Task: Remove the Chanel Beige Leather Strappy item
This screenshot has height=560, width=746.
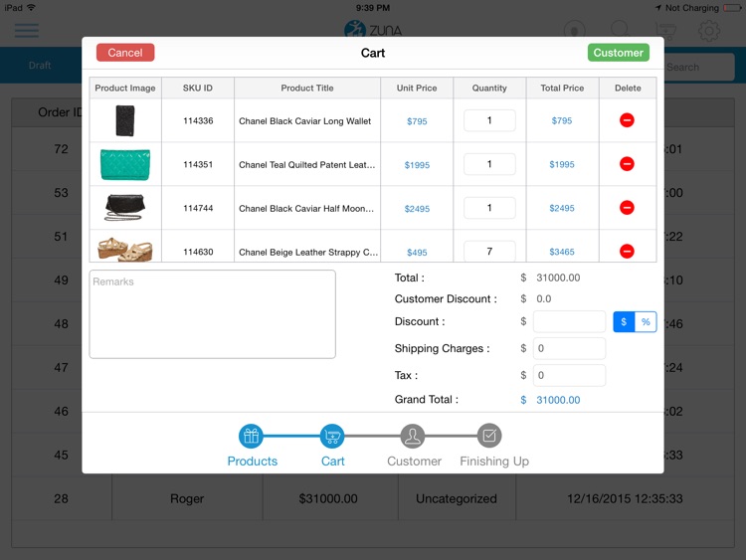Action: pos(627,252)
